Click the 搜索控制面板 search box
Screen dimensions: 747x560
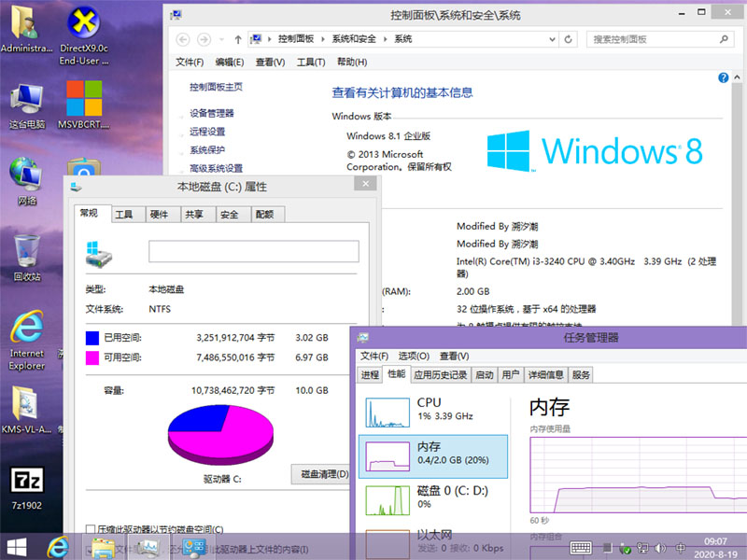pos(660,39)
